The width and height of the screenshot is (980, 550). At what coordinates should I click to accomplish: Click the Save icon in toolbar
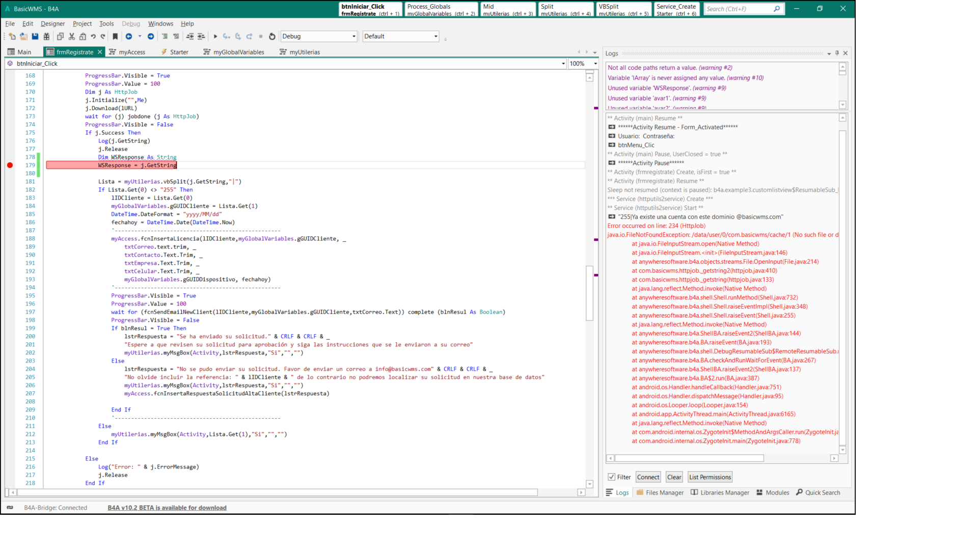35,37
